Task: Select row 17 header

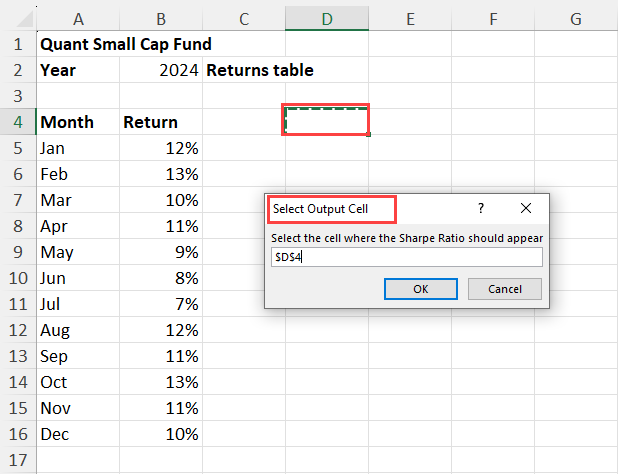Action: [x=18, y=460]
